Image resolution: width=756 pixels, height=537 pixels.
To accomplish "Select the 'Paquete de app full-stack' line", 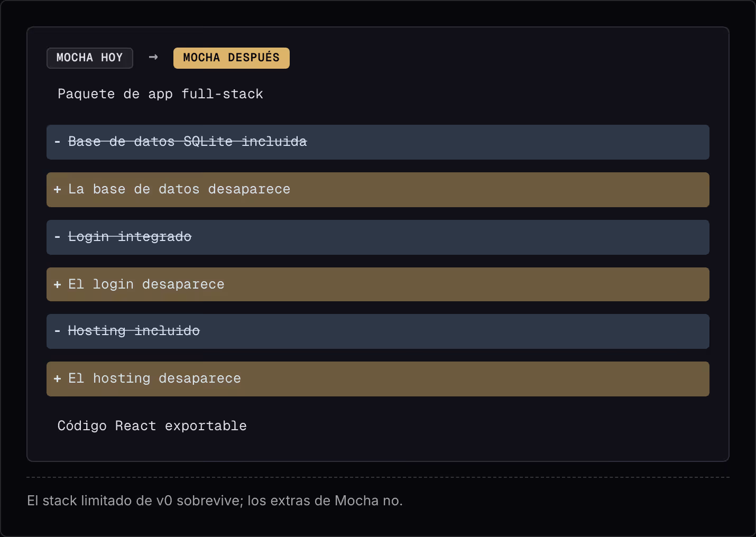I will click(160, 94).
